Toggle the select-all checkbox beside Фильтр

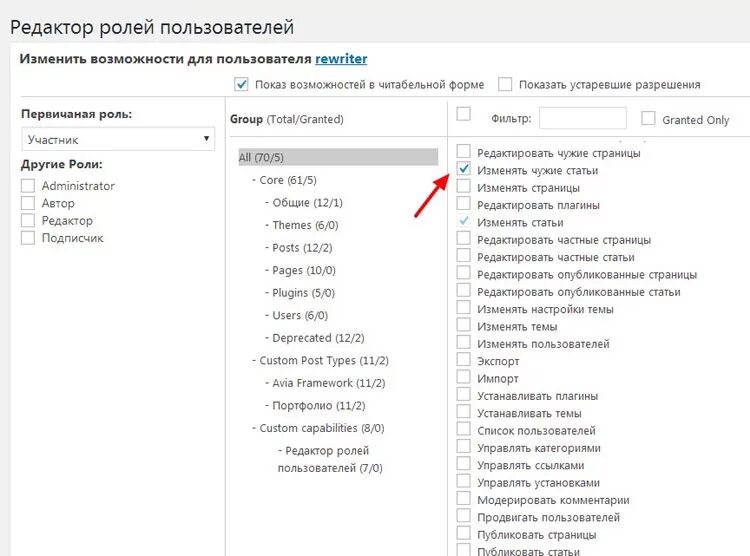coord(463,114)
